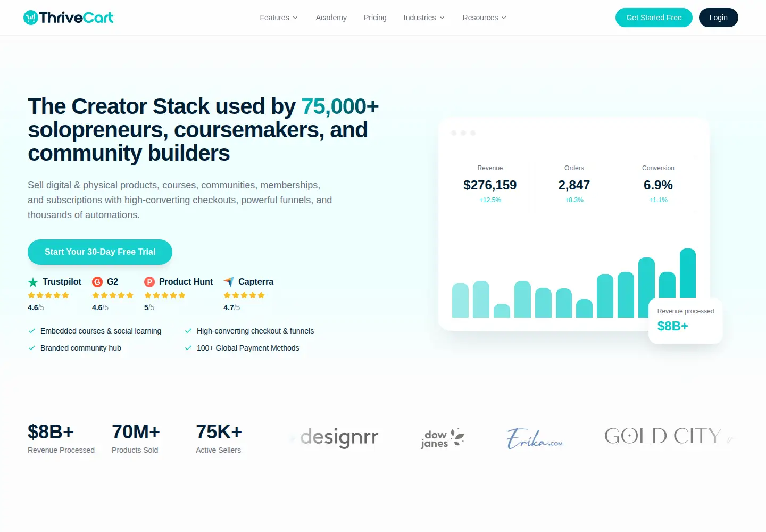Click the G2 red logo icon

[97, 282]
